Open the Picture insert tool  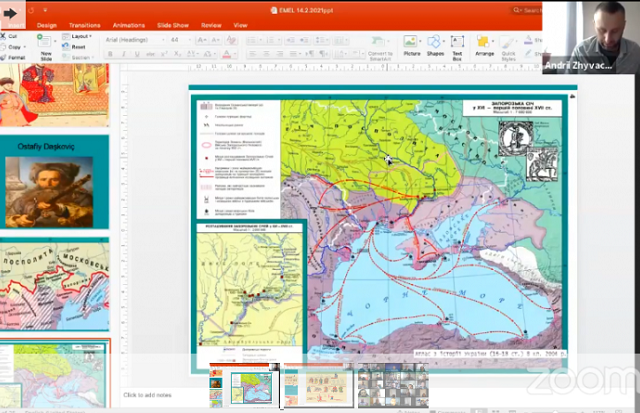411,45
